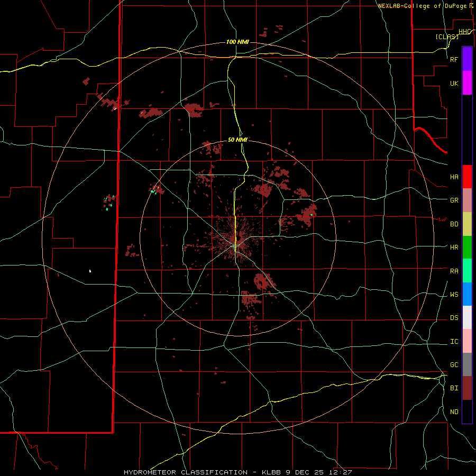476x476 pixels.
Task: Click the 9 DEC 25 date stamp
Action: 305,472
